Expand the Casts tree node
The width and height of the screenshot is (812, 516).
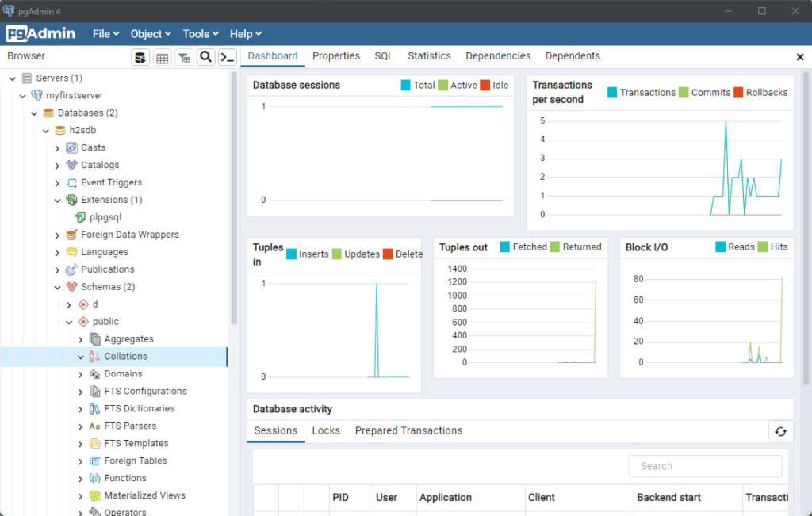(x=58, y=148)
